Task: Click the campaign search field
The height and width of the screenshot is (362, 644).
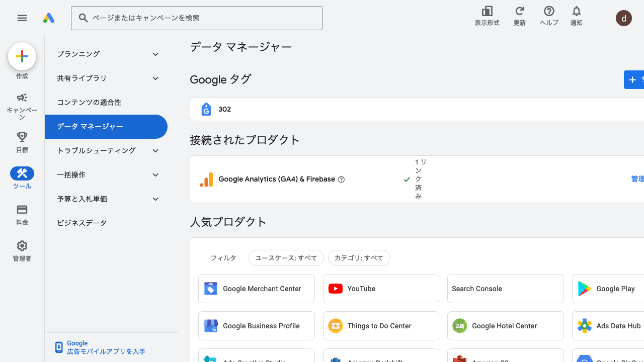Action: (197, 18)
